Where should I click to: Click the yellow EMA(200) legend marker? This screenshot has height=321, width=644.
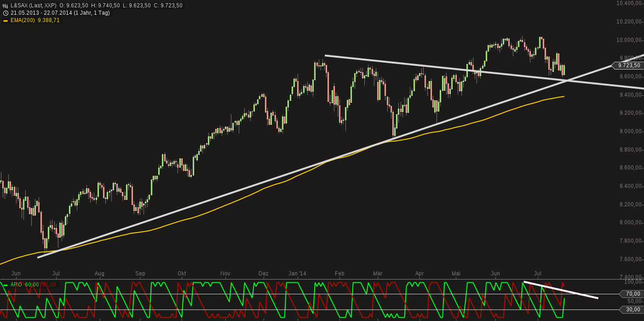(x=6, y=20)
